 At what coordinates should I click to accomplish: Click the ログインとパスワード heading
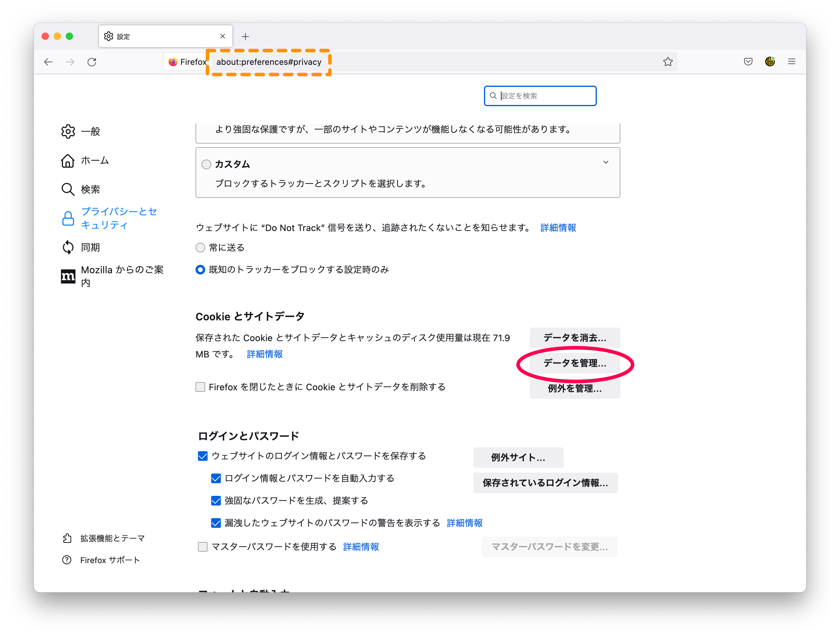249,436
